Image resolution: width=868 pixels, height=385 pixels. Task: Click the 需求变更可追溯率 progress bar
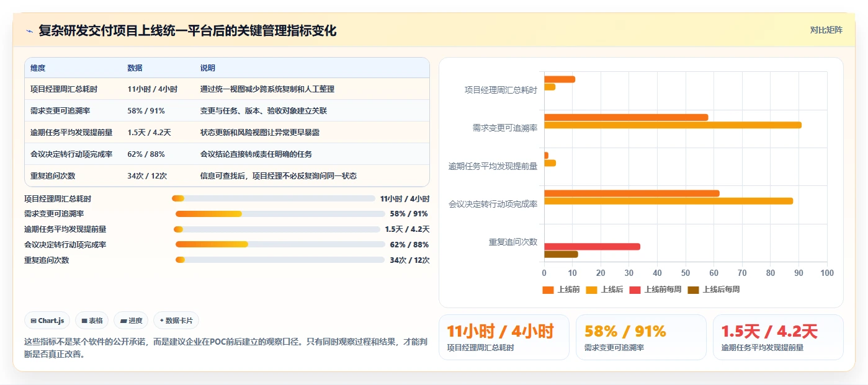280,213
